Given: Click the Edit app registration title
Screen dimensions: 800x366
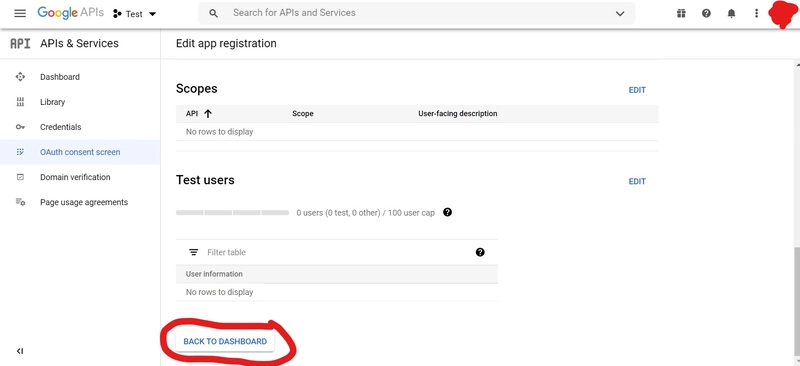Looking at the screenshot, I should pyautogui.click(x=226, y=44).
